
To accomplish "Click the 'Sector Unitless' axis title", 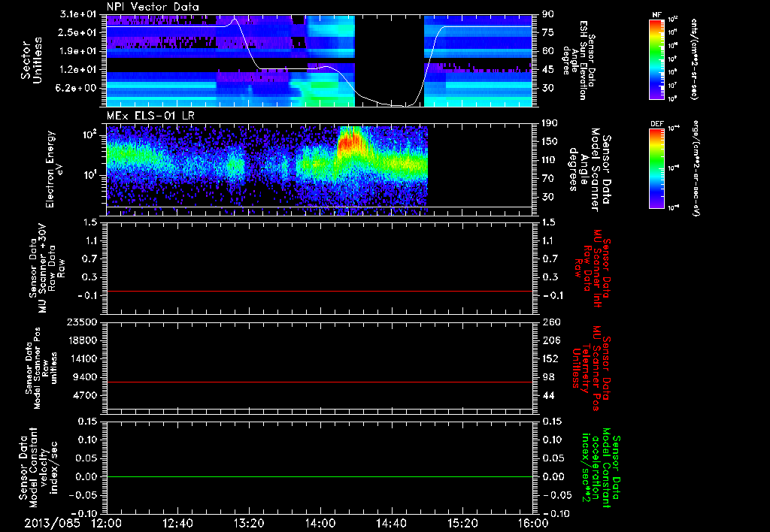I will [32, 60].
